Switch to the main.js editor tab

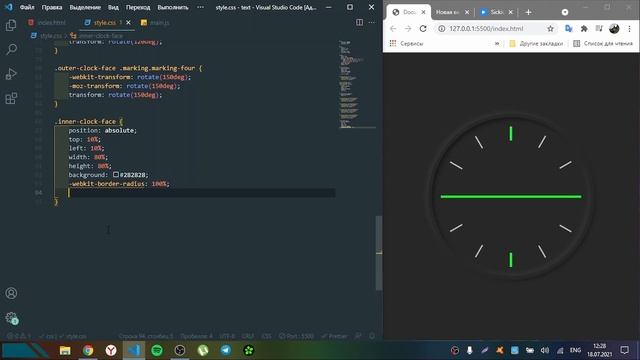point(155,22)
